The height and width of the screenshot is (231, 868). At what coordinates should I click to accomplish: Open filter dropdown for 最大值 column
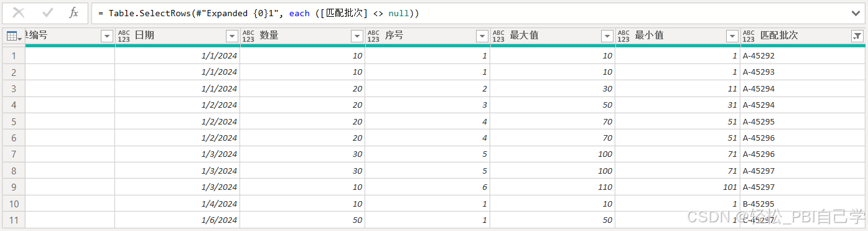tap(607, 37)
